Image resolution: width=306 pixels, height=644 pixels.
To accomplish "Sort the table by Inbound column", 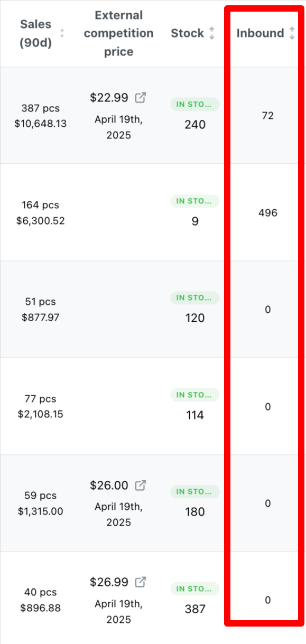I will point(292,33).
